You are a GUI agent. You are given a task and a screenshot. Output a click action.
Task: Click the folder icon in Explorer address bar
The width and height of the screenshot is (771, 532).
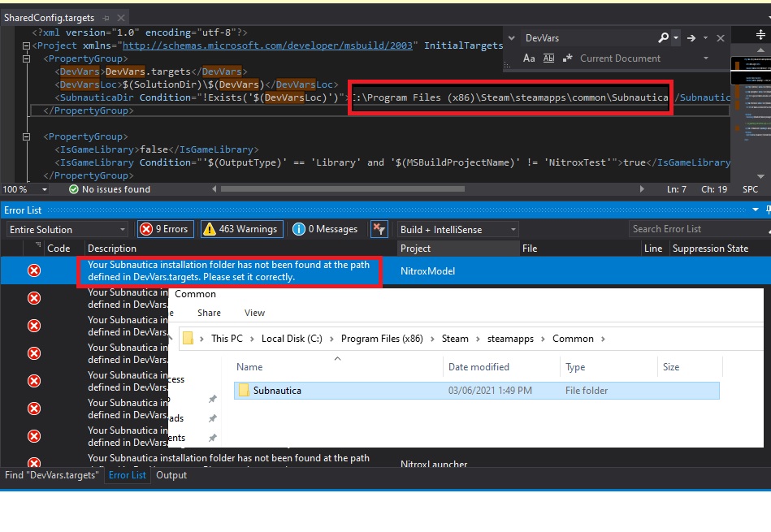pyautogui.click(x=188, y=338)
